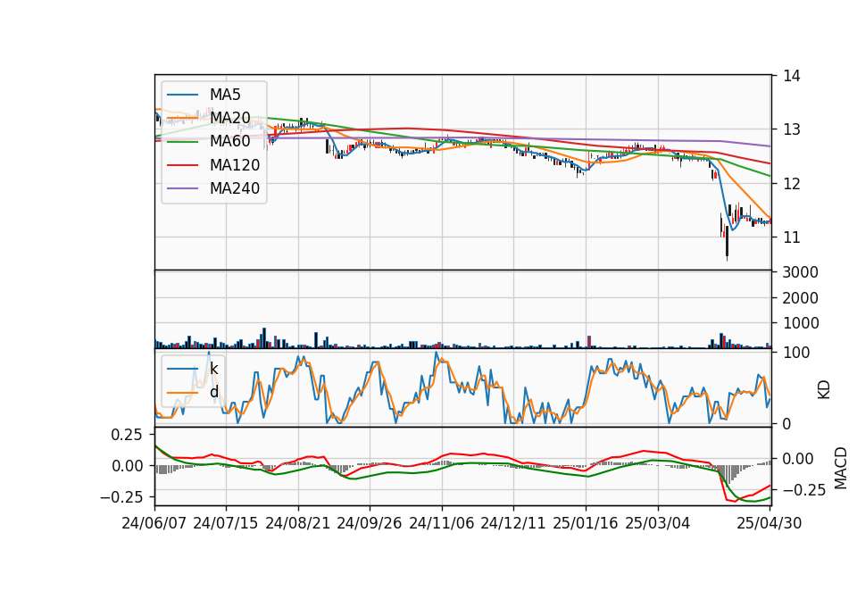Viewport: 857px width, 616px height.
Task: Click the MA5 legend label
Action: coord(225,95)
